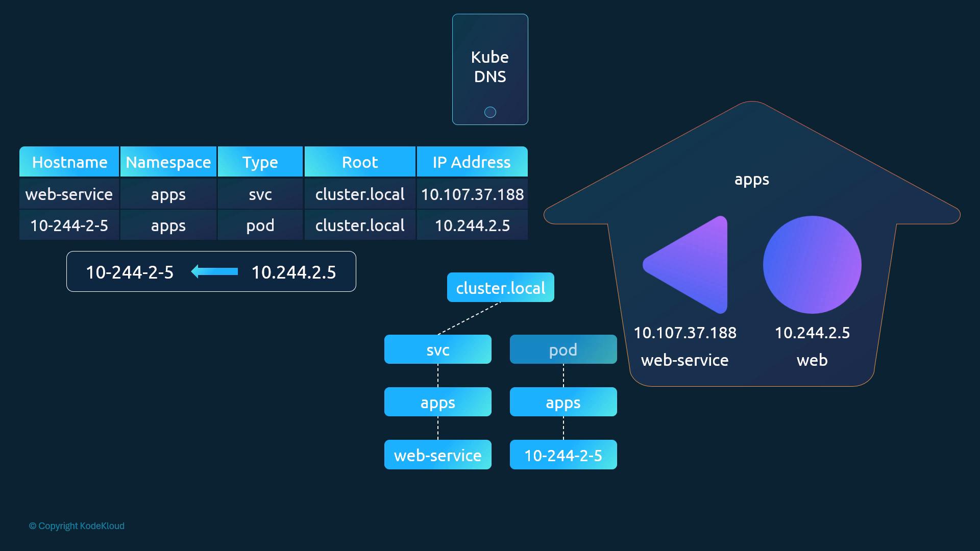Select the cluster.local root node in tree
Image resolution: width=980 pixels, height=551 pixels.
[x=501, y=287]
